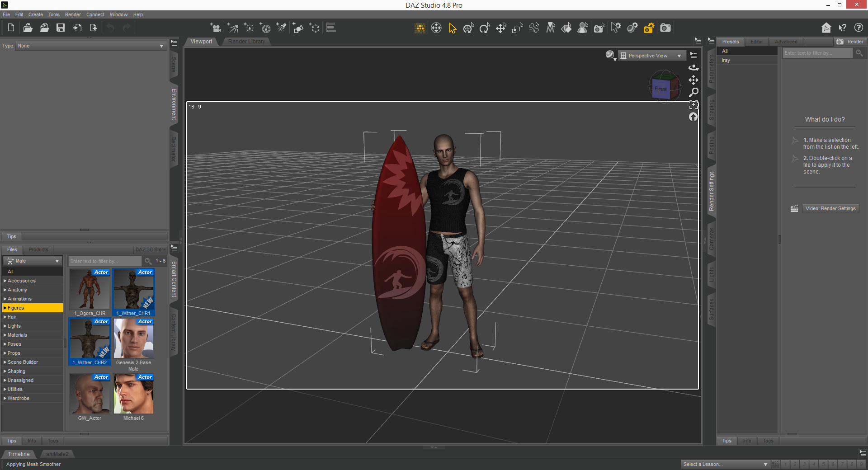868x470 pixels.
Task: Click the Redo arrow in the toolbar
Action: tap(127, 28)
